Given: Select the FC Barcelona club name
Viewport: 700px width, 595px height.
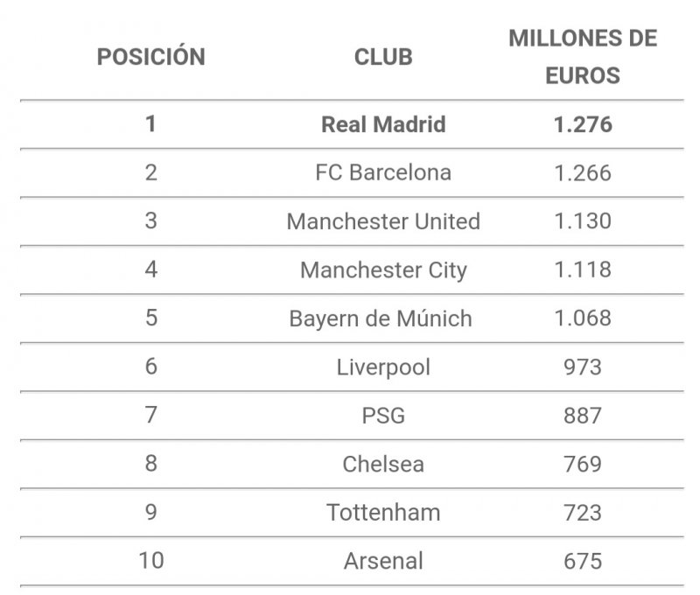Looking at the screenshot, I should [x=383, y=172].
